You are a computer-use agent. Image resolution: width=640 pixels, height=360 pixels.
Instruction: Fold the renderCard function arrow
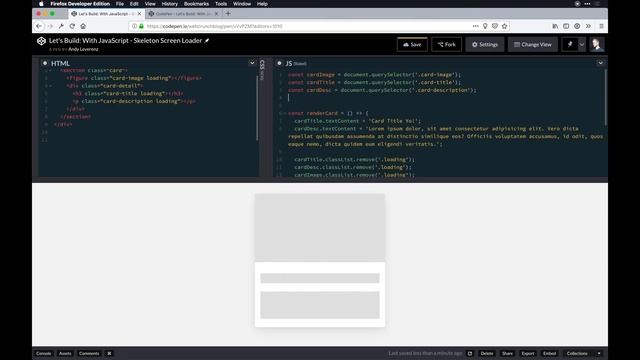tap(284, 113)
